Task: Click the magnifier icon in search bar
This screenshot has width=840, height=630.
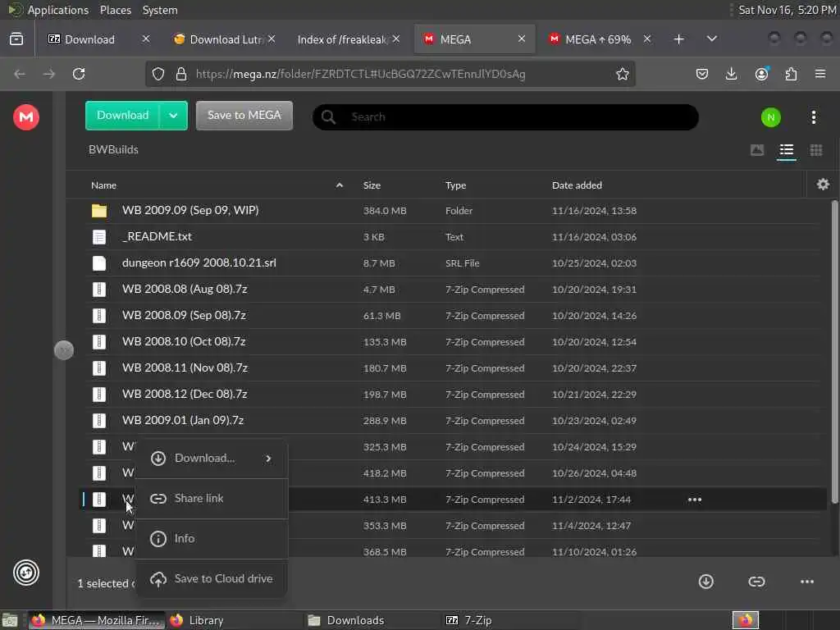Action: [x=329, y=117]
